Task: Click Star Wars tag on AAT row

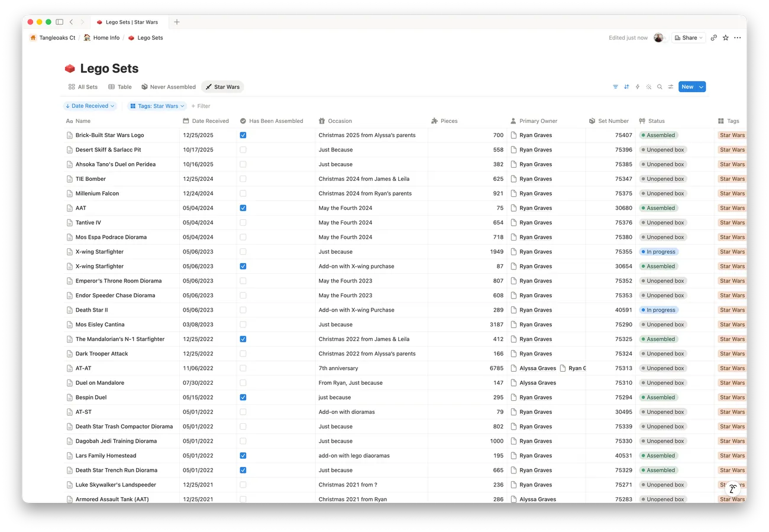Action: [732, 208]
